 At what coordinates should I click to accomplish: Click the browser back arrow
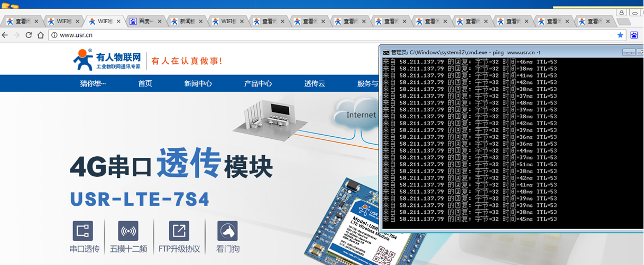[x=5, y=35]
